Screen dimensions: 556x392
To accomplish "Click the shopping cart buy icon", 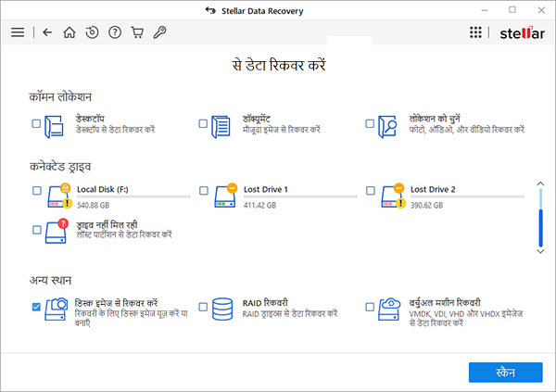I will pyautogui.click(x=137, y=32).
